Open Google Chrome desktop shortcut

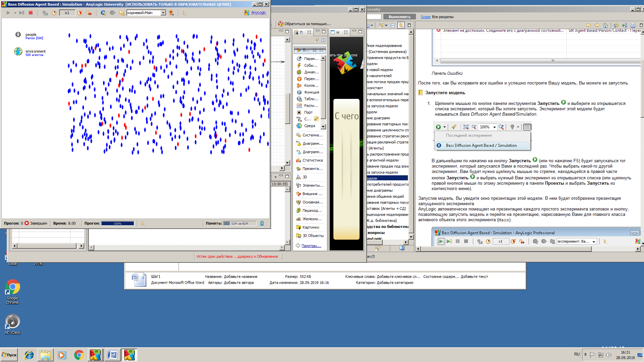click(x=12, y=292)
